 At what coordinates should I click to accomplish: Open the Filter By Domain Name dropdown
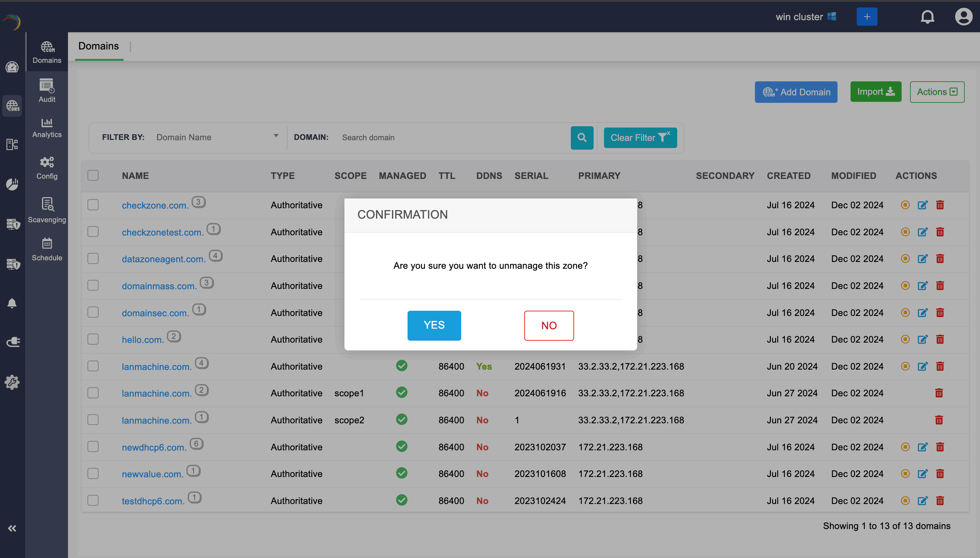pyautogui.click(x=217, y=137)
